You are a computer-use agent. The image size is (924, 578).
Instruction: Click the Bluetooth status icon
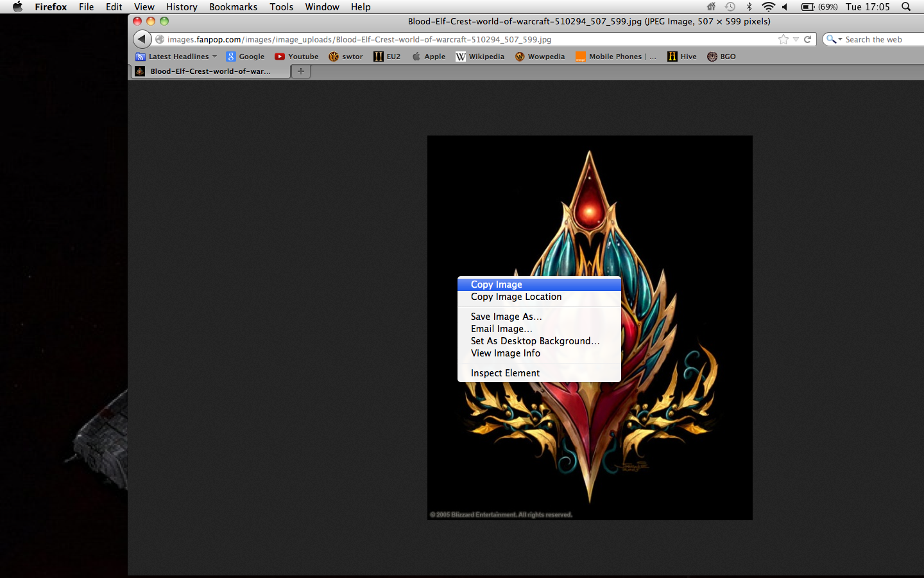pos(749,7)
